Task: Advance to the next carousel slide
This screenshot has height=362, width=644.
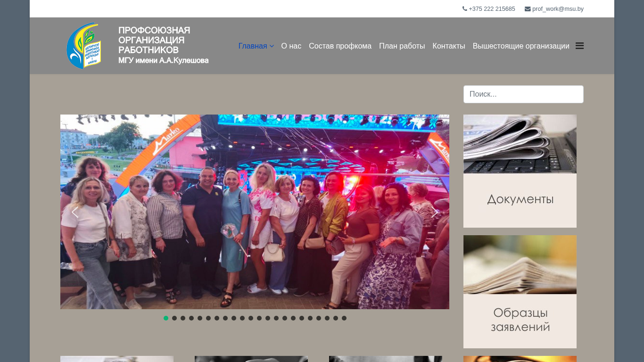Action: pyautogui.click(x=435, y=212)
